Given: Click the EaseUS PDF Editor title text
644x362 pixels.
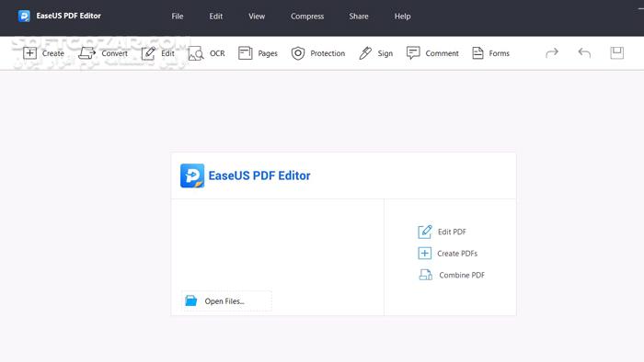Looking at the screenshot, I should click(x=69, y=16).
